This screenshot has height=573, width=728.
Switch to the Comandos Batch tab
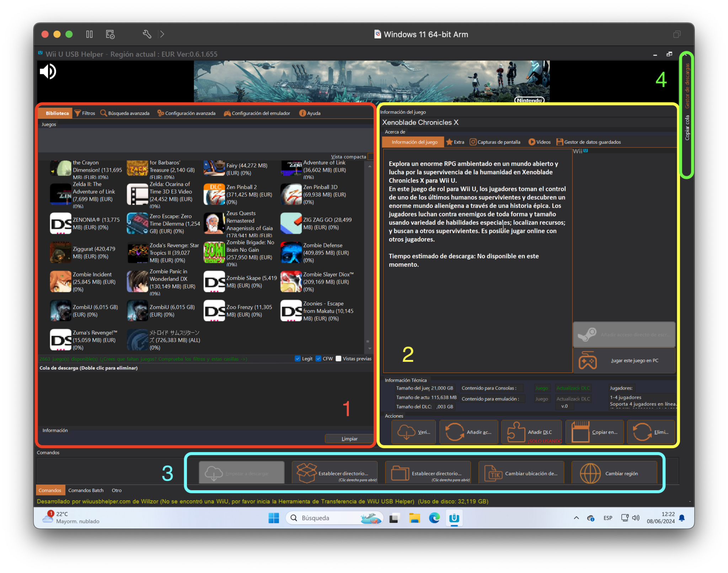click(x=86, y=490)
